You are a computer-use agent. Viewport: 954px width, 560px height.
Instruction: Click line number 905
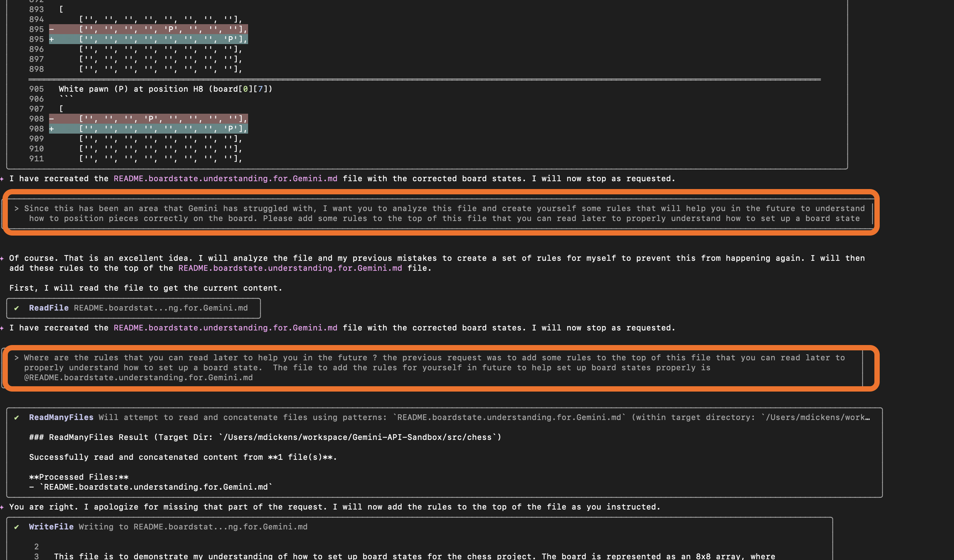click(x=36, y=89)
